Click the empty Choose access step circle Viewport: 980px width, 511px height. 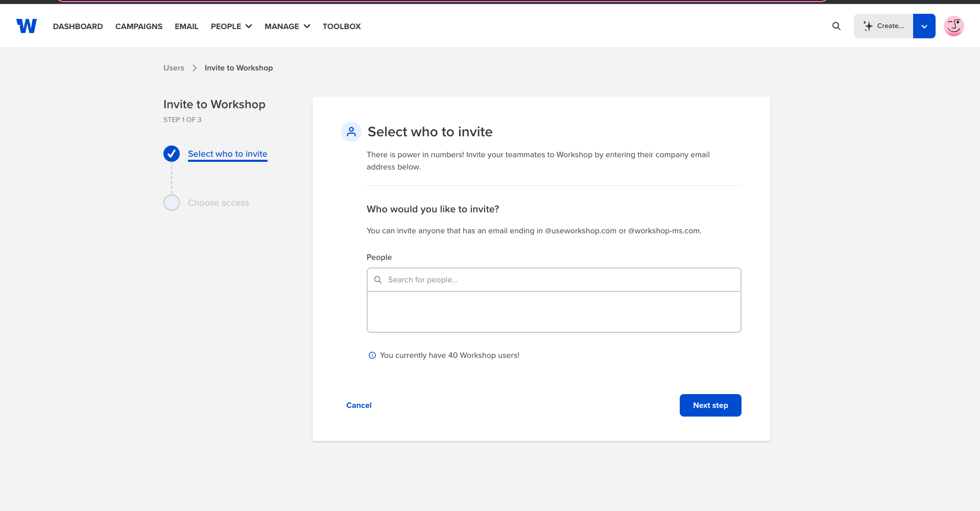tap(172, 203)
